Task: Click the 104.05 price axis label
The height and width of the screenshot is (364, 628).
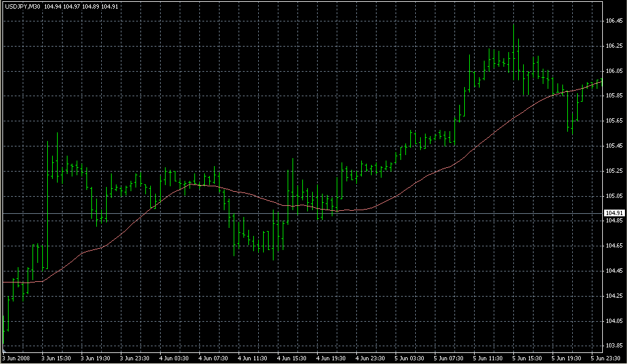Action: point(614,321)
